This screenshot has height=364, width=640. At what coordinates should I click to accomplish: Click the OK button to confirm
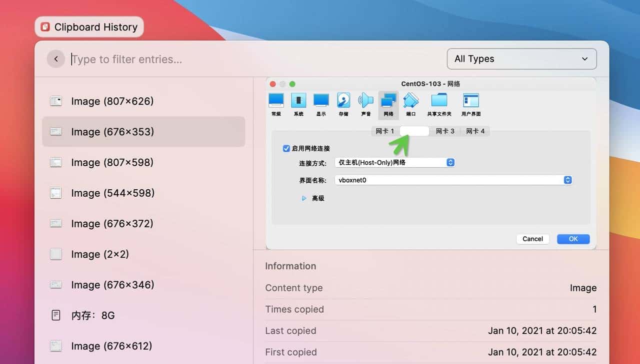pyautogui.click(x=573, y=239)
